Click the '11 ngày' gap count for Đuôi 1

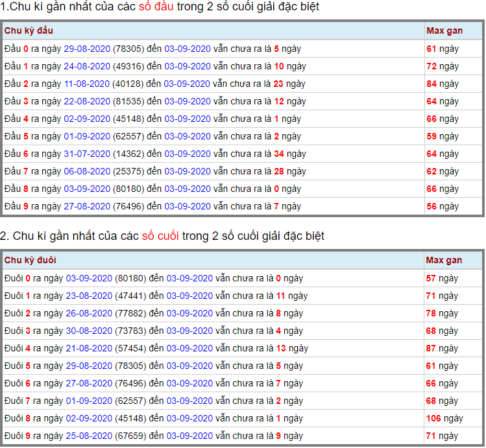(x=292, y=296)
